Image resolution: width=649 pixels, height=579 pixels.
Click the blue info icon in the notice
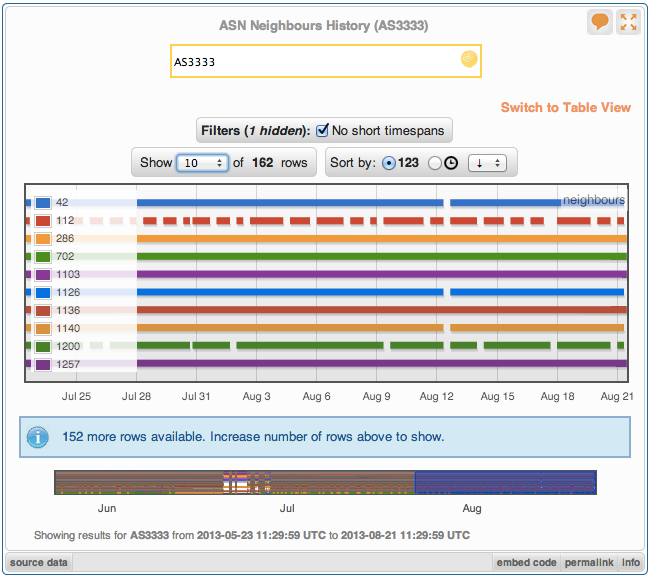(x=37, y=437)
